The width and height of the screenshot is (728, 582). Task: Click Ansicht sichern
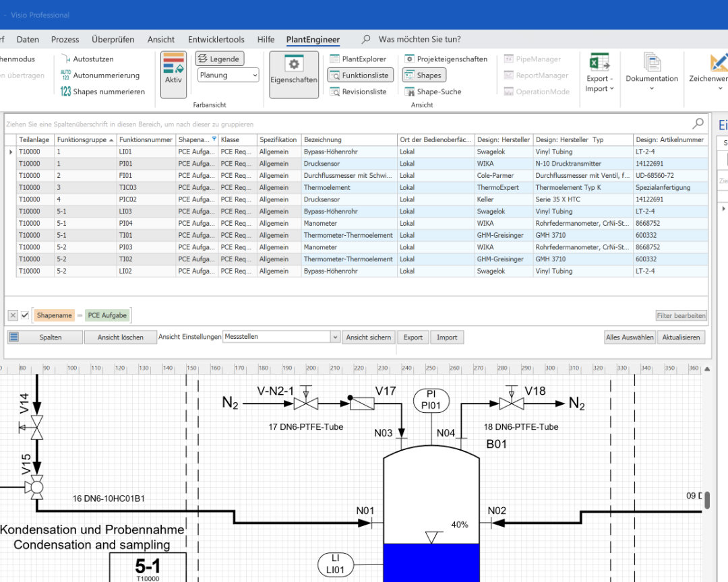click(x=369, y=337)
